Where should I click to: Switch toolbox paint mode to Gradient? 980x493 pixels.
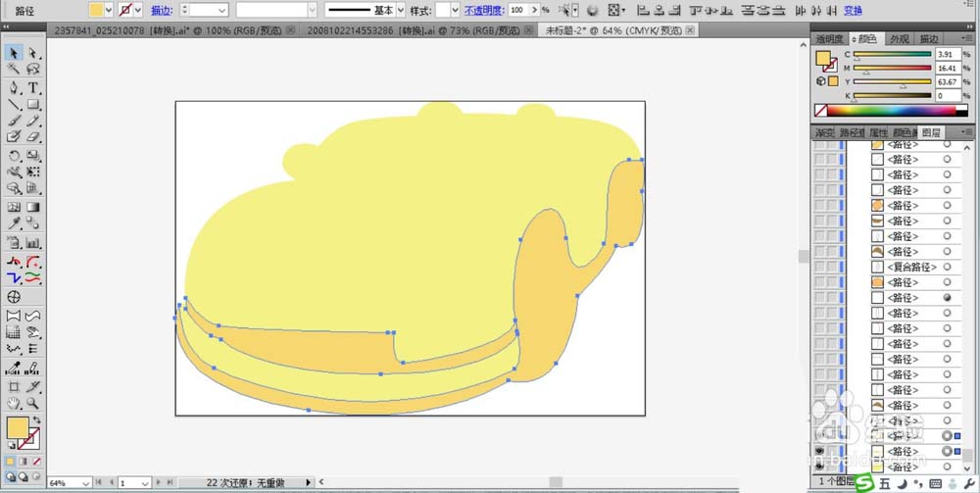tap(24, 462)
